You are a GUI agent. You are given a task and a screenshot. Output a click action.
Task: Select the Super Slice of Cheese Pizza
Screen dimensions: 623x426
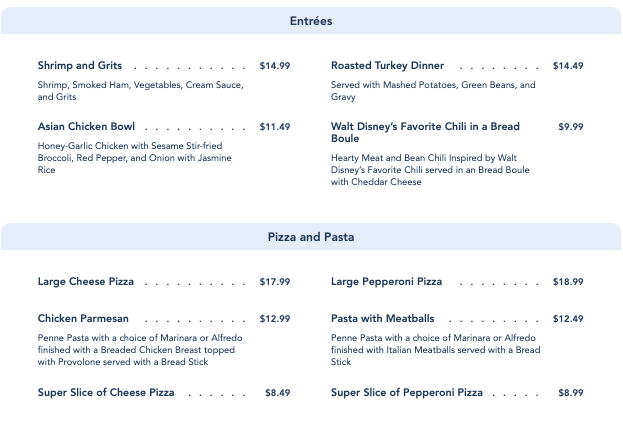tap(106, 393)
